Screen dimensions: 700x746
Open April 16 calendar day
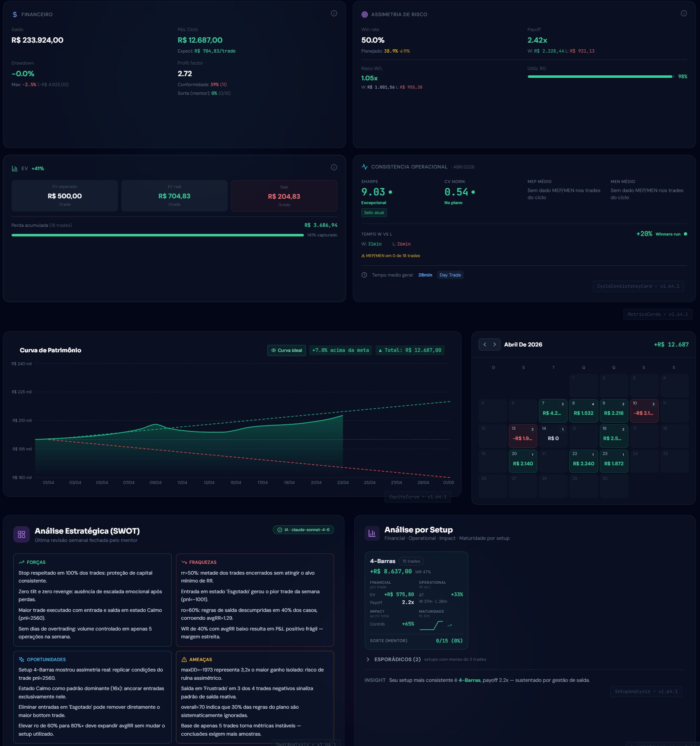[613, 436]
